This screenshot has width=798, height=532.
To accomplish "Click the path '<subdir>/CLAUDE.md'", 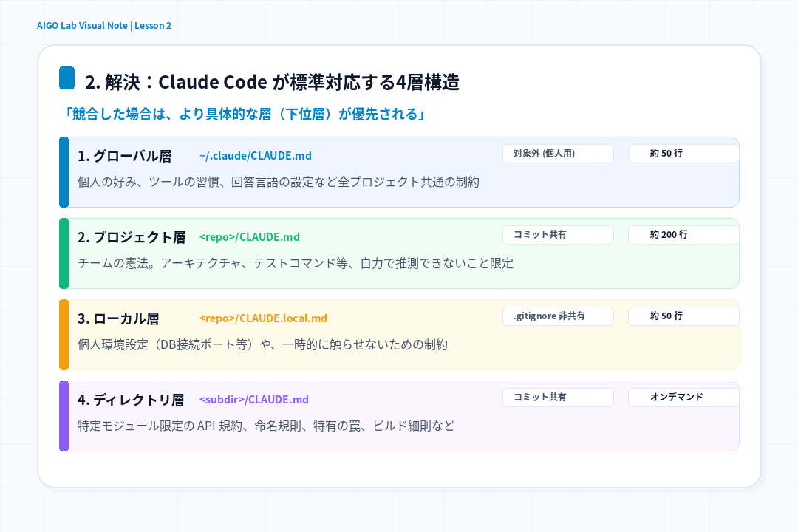I will pos(254,400).
